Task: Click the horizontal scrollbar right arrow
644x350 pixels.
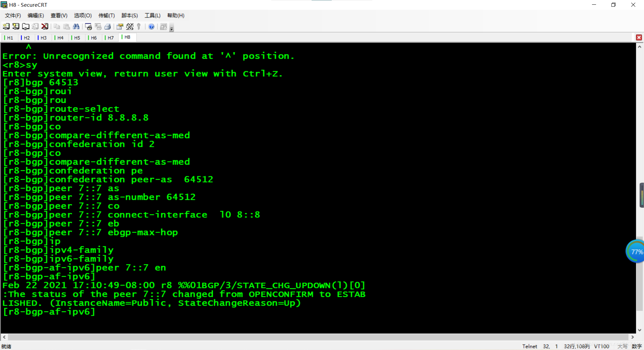Action: (633, 337)
